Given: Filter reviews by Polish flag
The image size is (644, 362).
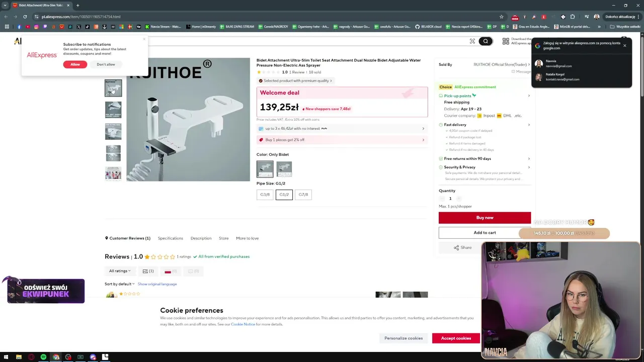Looking at the screenshot, I should [x=171, y=271].
